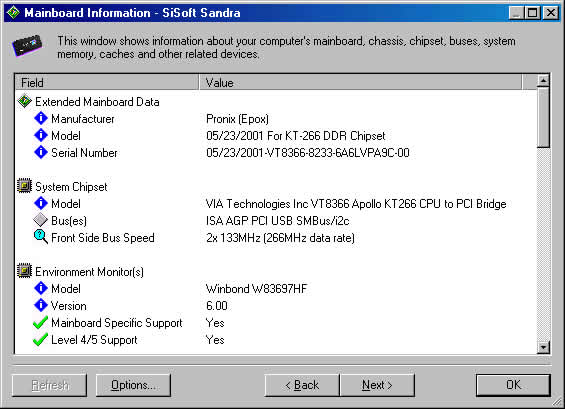Go to the previous page with Back
The width and height of the screenshot is (565, 409).
(x=302, y=385)
